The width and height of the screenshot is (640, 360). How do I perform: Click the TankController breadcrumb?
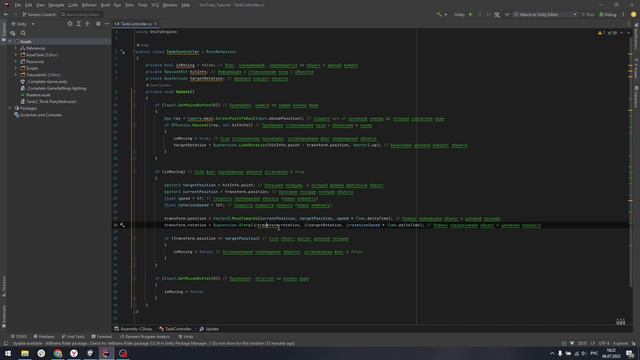pos(175,329)
